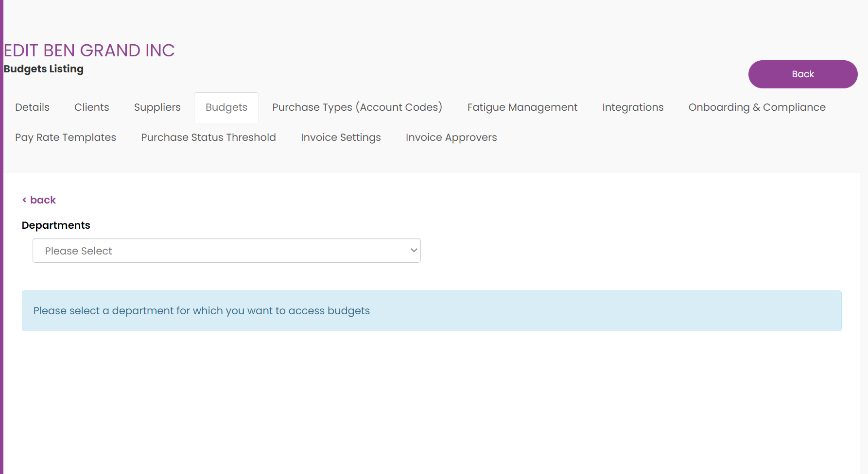This screenshot has width=868, height=474.
Task: Open the Purchase Status Threshold tab
Action: pos(208,137)
